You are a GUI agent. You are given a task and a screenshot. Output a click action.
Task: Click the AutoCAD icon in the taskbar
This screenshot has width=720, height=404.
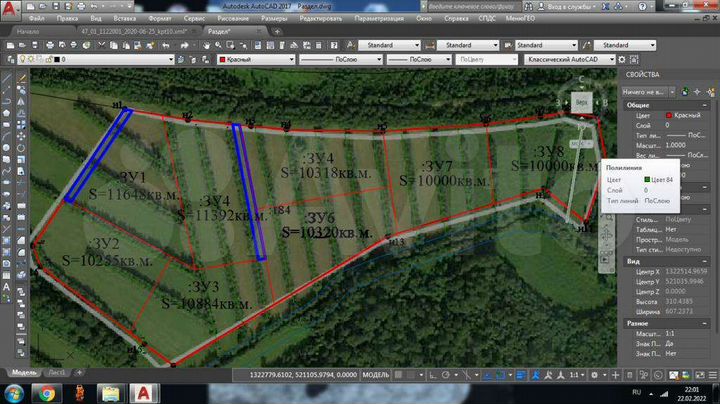point(145,393)
